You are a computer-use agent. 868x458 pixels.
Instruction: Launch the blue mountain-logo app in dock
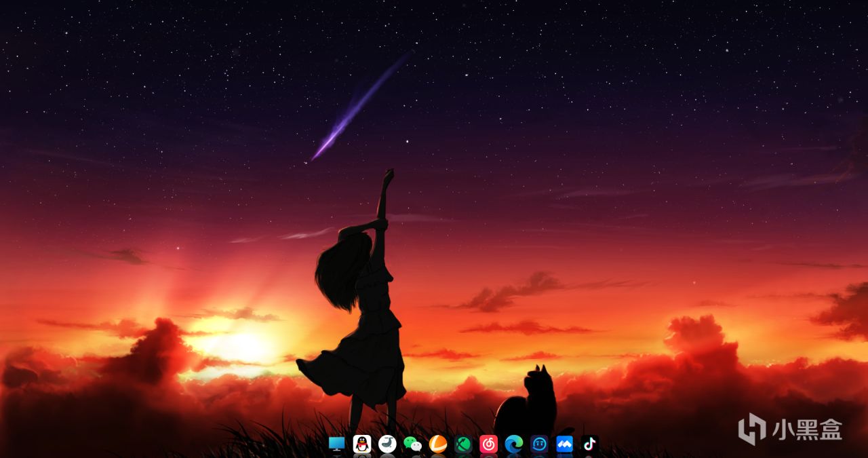point(564,444)
